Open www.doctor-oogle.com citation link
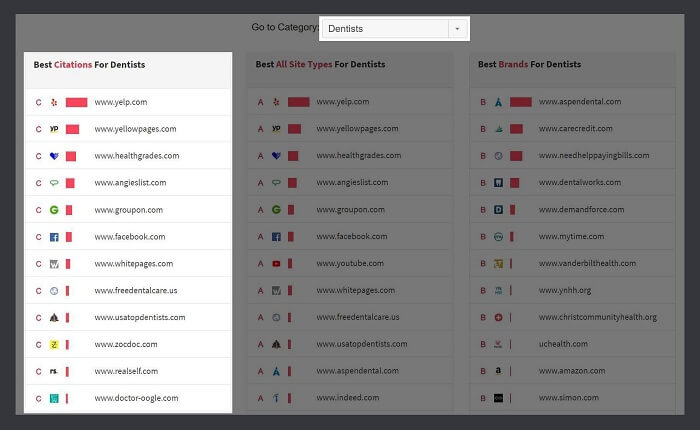 [136, 398]
